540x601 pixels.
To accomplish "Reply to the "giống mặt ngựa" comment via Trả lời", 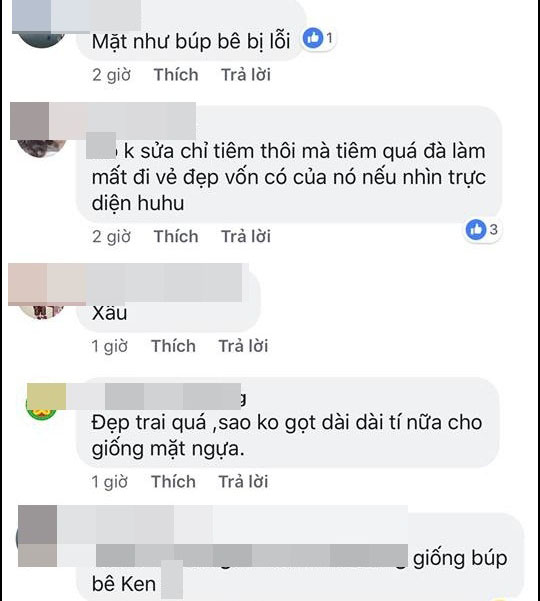I will click(243, 482).
